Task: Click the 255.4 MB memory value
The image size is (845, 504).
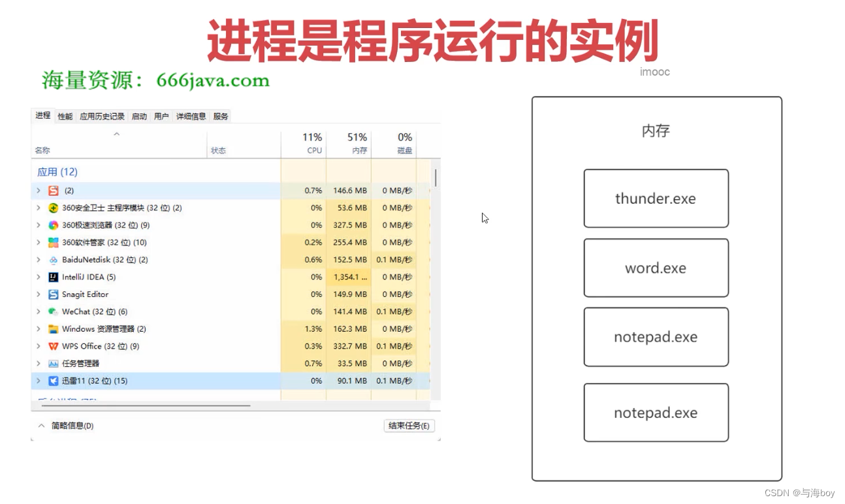Action: [x=350, y=243]
